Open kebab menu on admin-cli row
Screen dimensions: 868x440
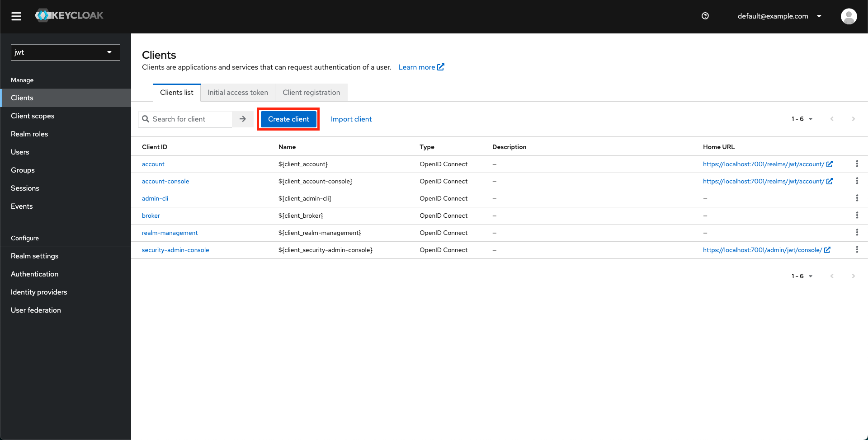point(857,198)
